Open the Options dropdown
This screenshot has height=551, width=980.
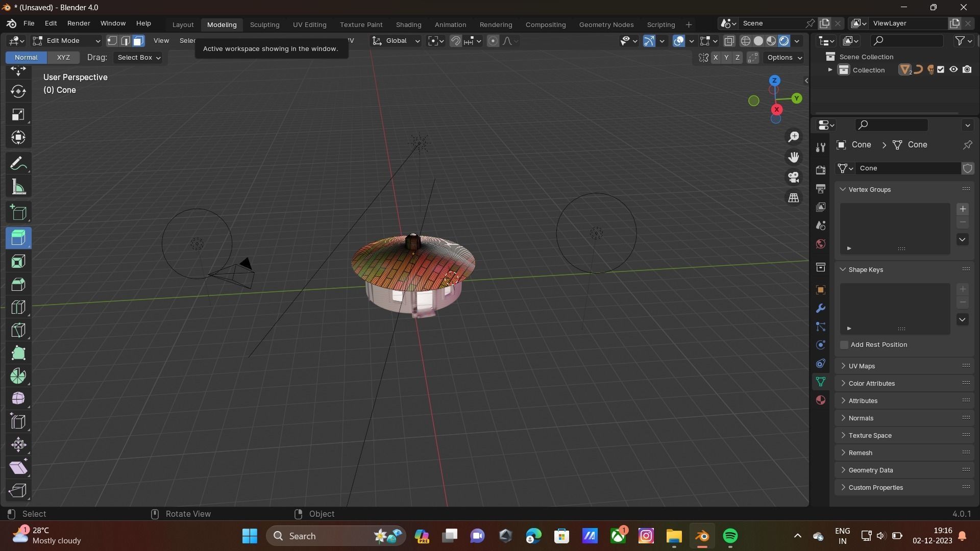pos(784,58)
